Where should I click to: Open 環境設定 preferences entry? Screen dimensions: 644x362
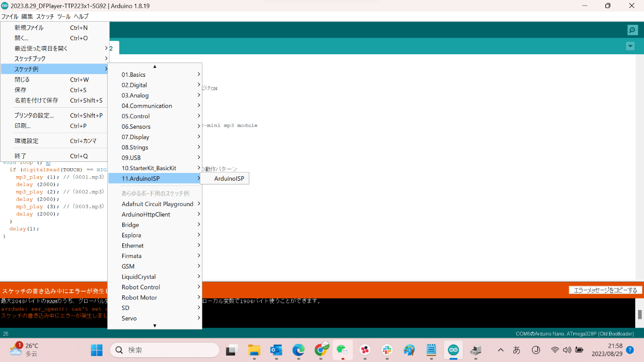coord(55,141)
